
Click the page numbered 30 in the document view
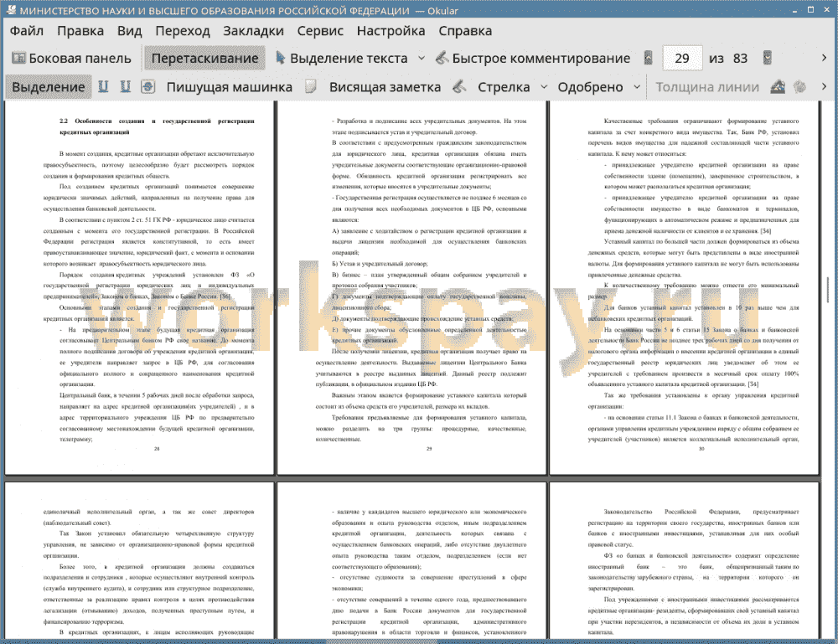685,288
